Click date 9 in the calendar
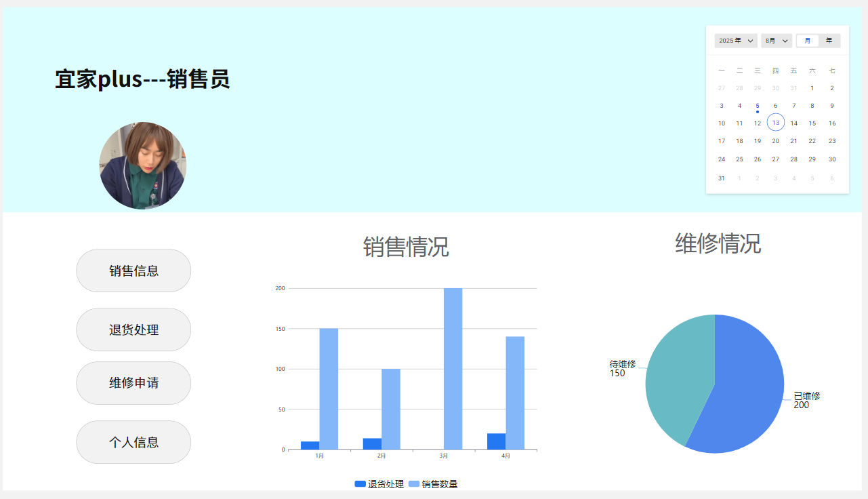The height and width of the screenshot is (499, 868). click(832, 106)
